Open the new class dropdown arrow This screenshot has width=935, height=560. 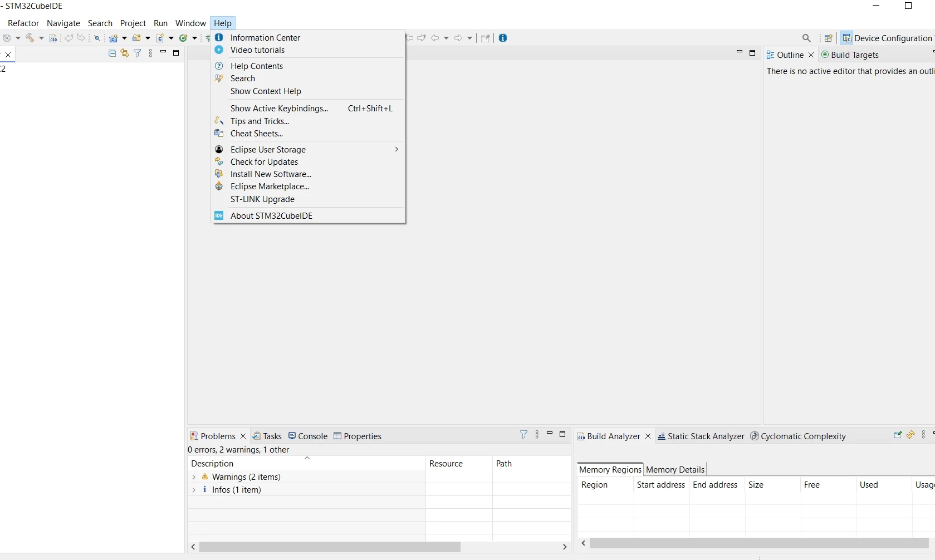194,38
